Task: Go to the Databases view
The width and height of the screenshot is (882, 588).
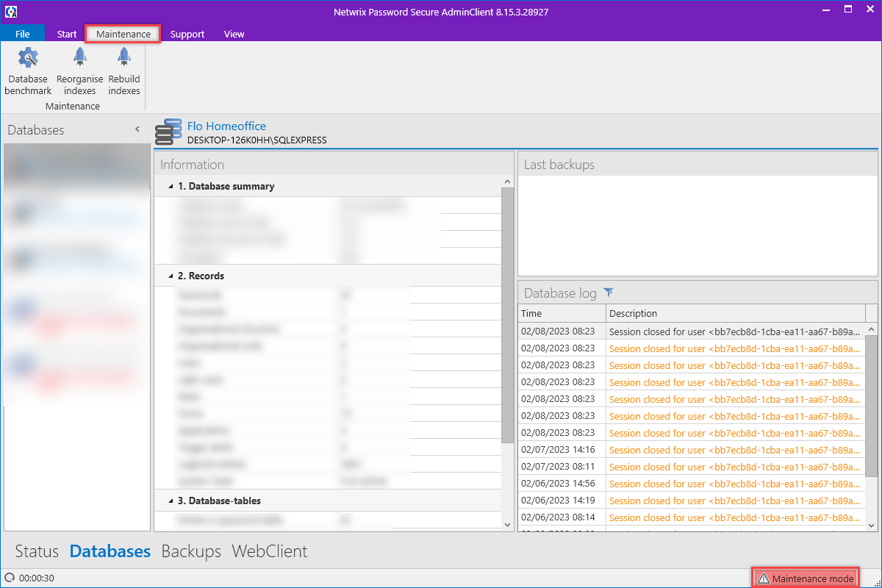Action: point(110,551)
